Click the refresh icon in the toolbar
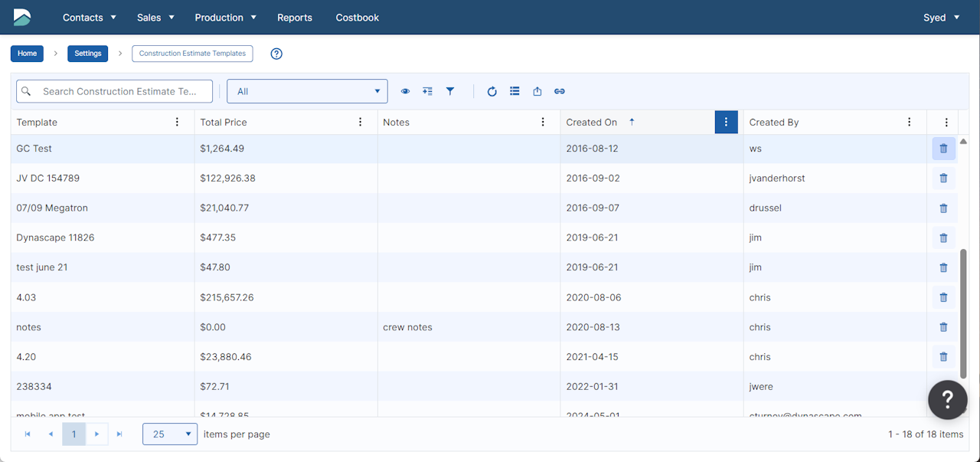The width and height of the screenshot is (980, 462). [x=492, y=91]
